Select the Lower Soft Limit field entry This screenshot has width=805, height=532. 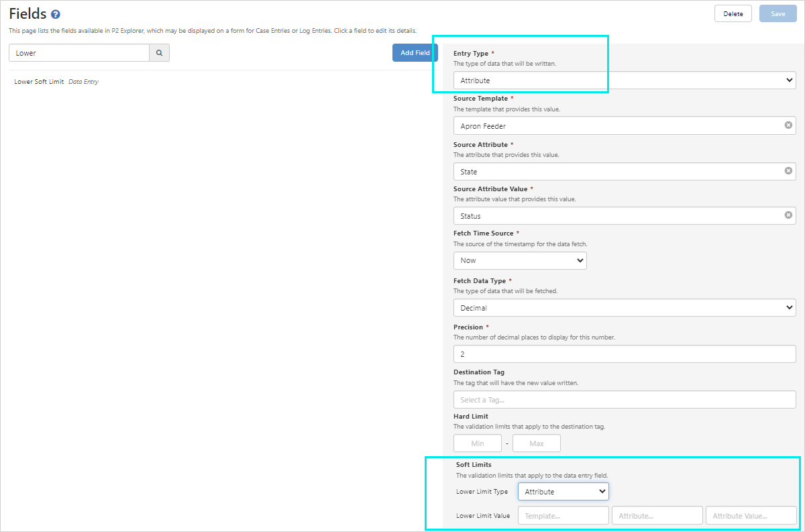click(x=39, y=82)
